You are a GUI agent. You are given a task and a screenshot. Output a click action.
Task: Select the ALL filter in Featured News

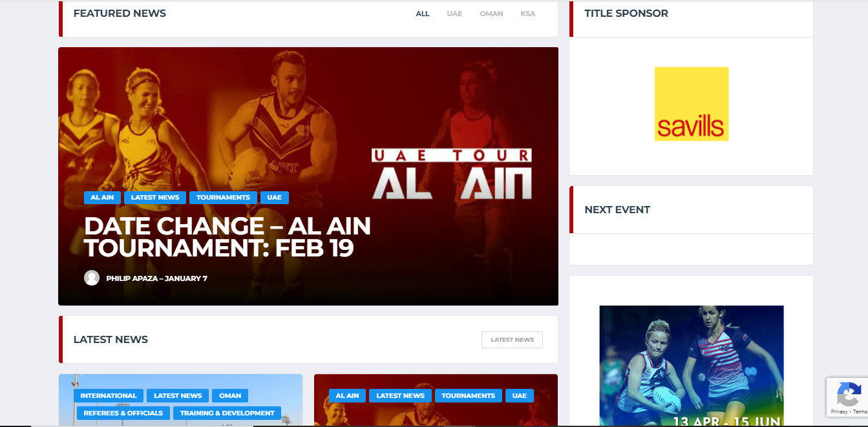point(422,14)
